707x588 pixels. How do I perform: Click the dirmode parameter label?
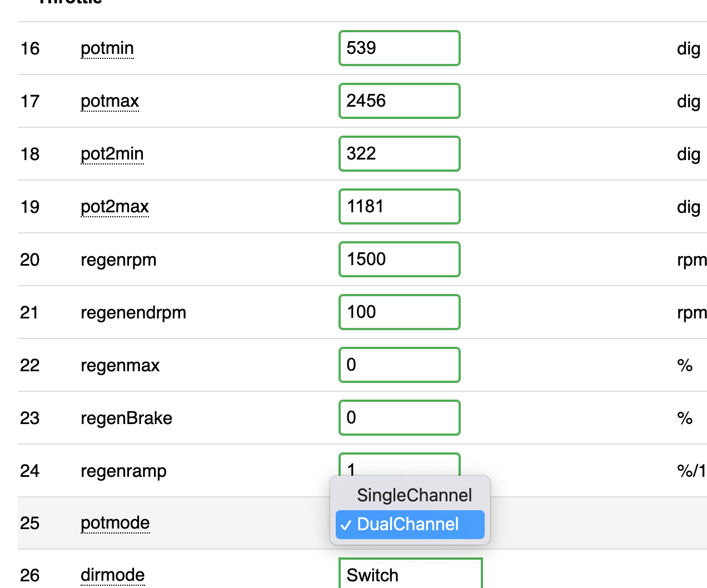(113, 575)
